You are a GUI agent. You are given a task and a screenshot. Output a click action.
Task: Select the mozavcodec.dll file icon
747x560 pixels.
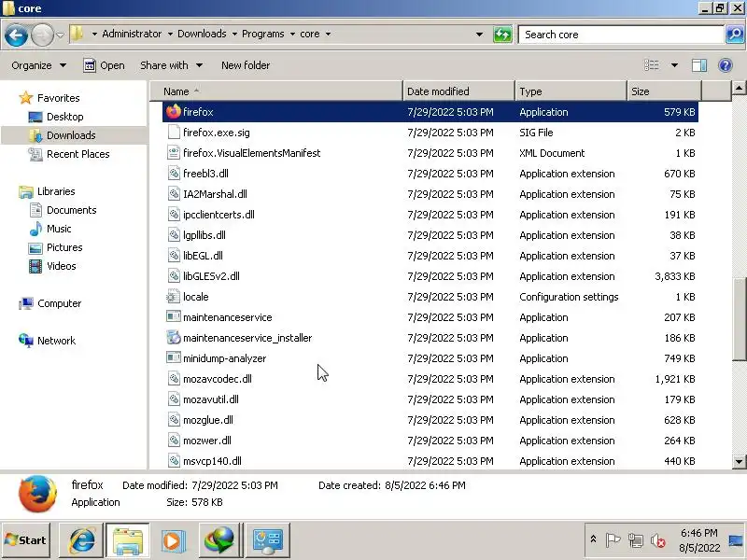pyautogui.click(x=174, y=379)
